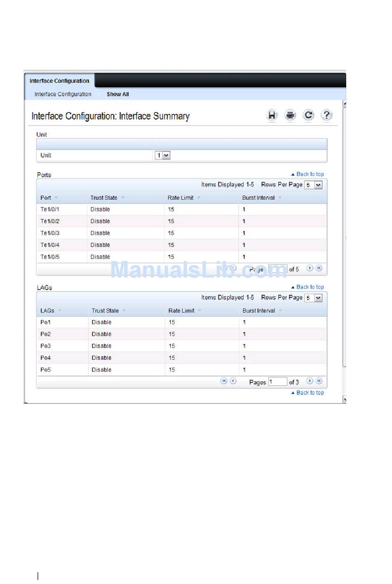
Task: Select the Po2 LAG row
Action: tap(182, 334)
